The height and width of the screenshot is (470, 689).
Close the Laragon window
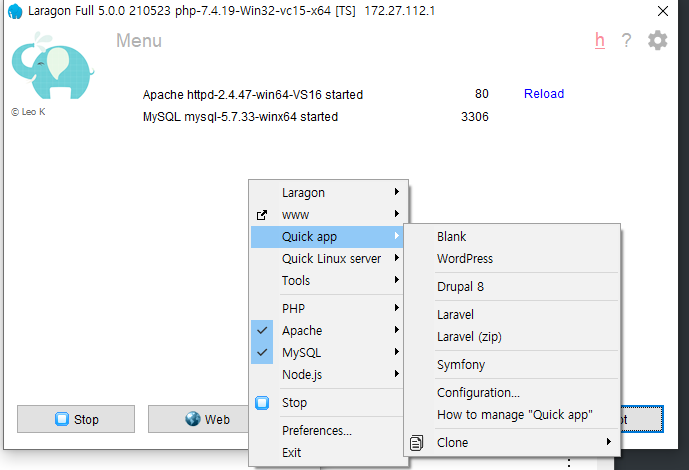pos(663,11)
